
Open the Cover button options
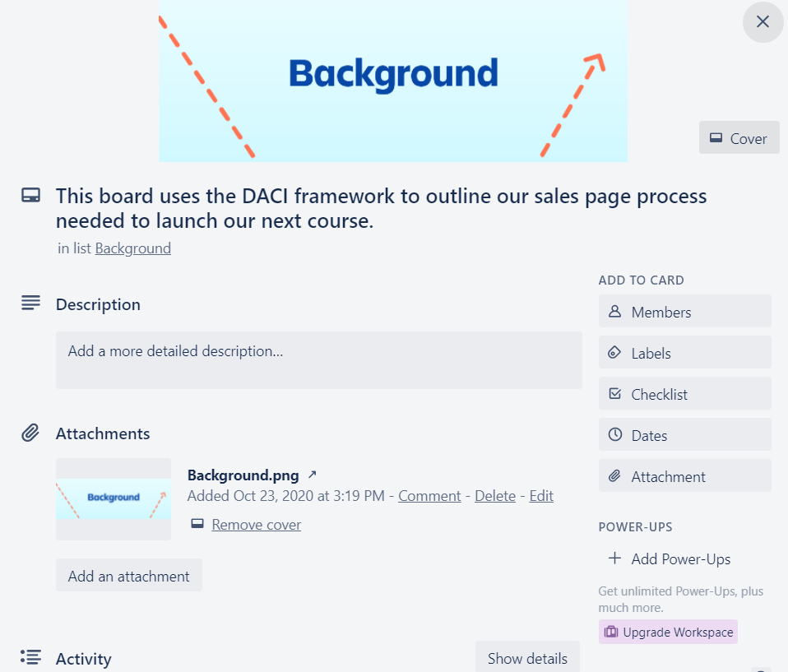click(x=739, y=137)
